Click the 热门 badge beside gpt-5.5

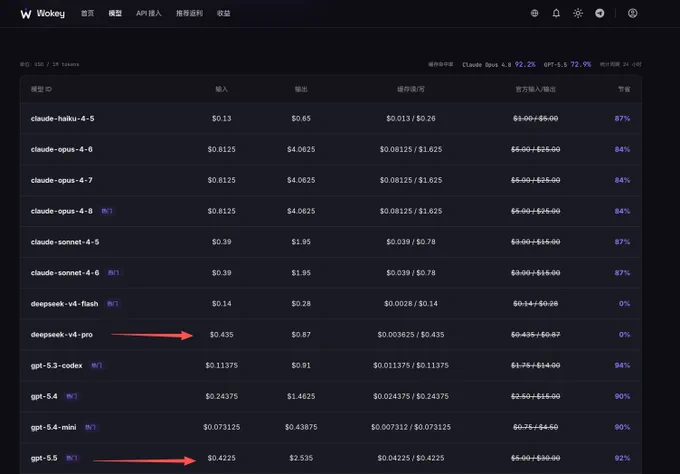point(72,458)
